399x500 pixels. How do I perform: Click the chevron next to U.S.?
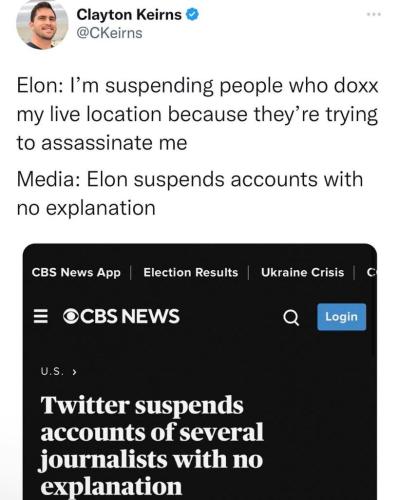pos(74,372)
